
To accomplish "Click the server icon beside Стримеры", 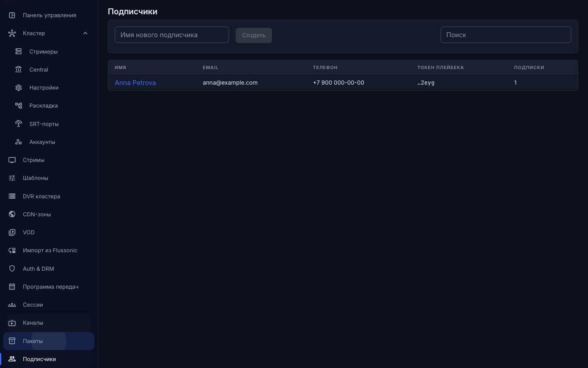I will [x=19, y=52].
